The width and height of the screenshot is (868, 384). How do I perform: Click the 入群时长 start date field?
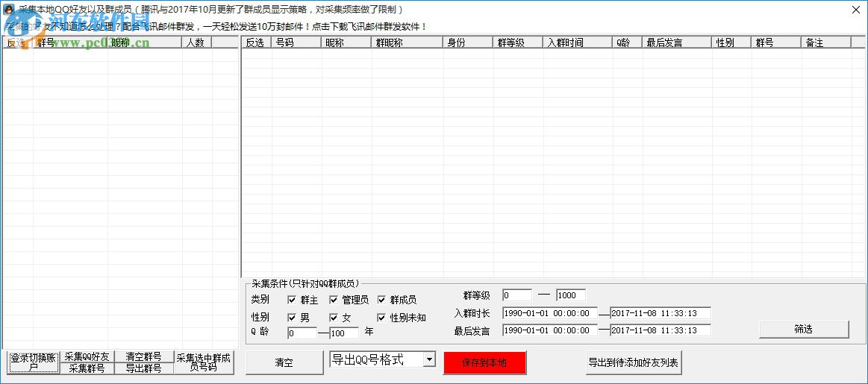[550, 313]
